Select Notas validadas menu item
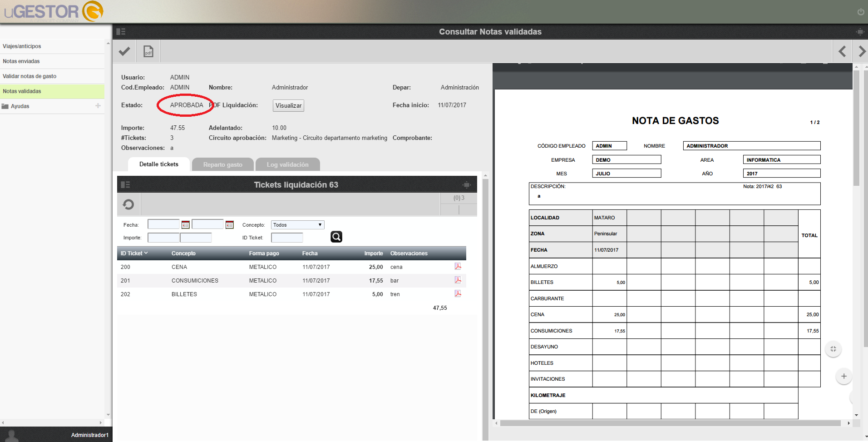868x442 pixels. click(x=52, y=91)
